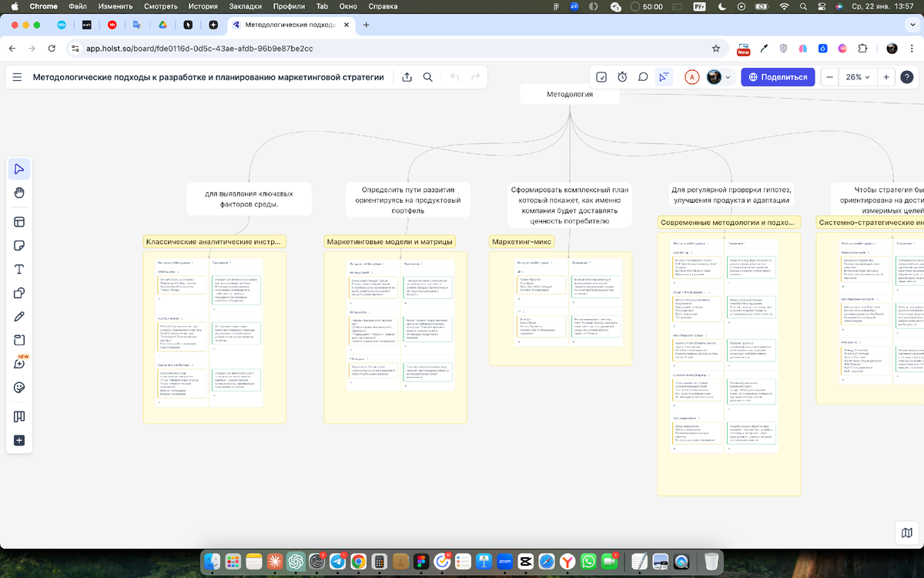Bookmark this page with star icon
Image resolution: width=924 pixels, height=578 pixels.
pos(716,48)
